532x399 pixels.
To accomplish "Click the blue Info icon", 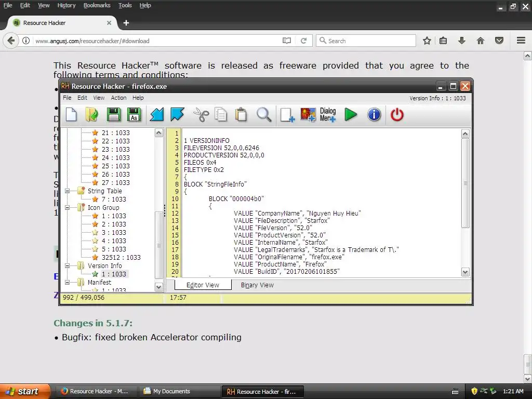I will coord(374,115).
